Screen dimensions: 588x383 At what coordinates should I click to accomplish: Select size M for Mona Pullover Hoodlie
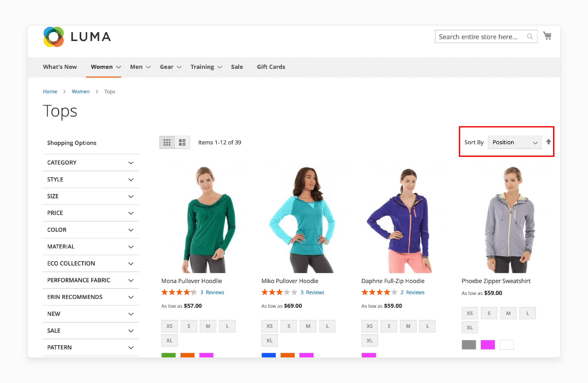[208, 326]
